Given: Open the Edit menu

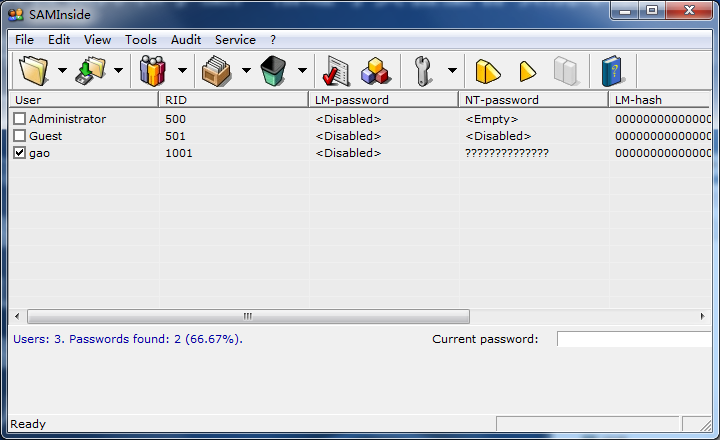Looking at the screenshot, I should pos(59,40).
